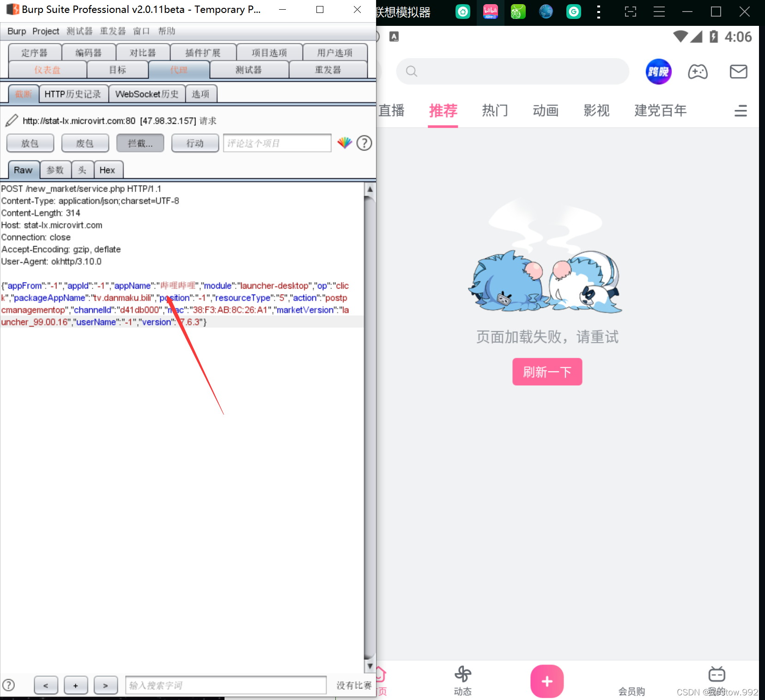Open the channel list hamburger icon
Screen dimensions: 765x700
741,111
